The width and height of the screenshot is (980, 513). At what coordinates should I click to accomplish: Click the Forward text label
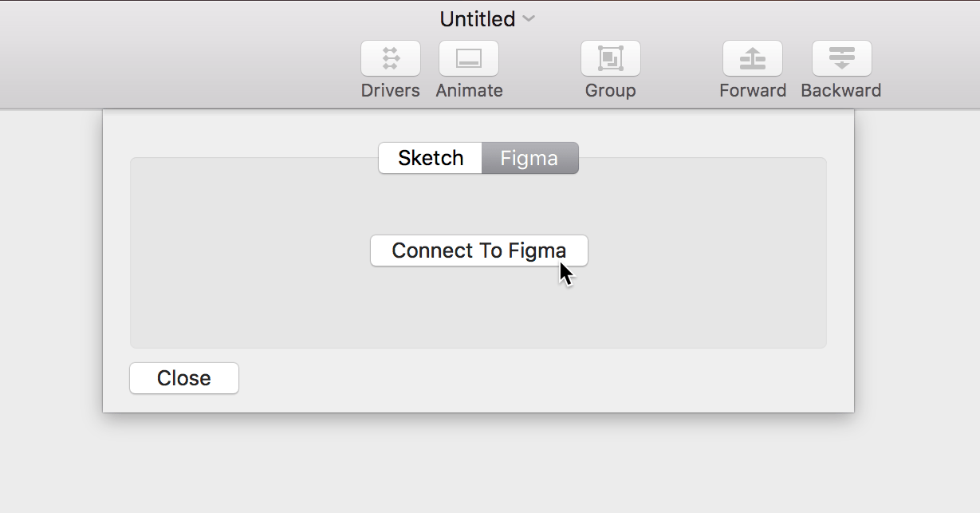coord(752,90)
